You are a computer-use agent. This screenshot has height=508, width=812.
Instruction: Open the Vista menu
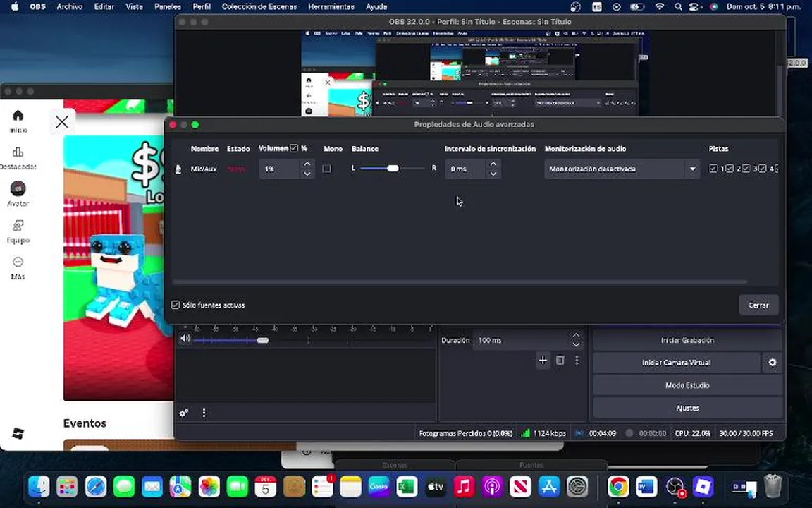coord(134,7)
